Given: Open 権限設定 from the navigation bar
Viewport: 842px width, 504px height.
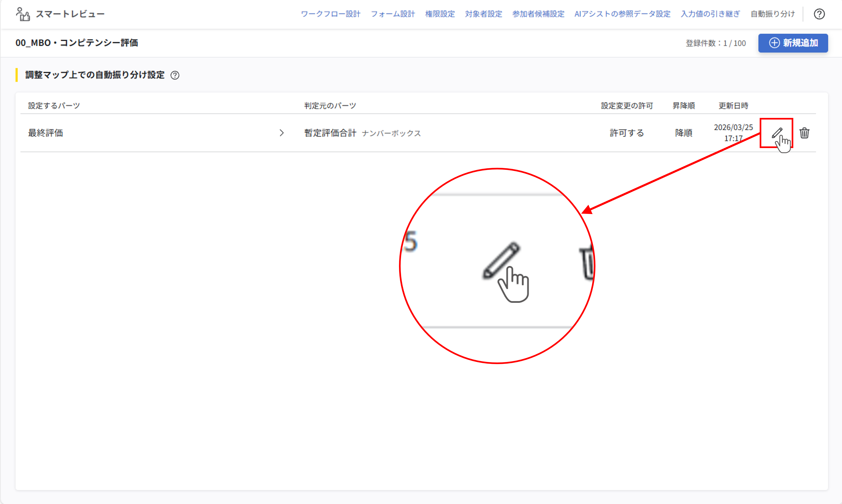Looking at the screenshot, I should [440, 14].
